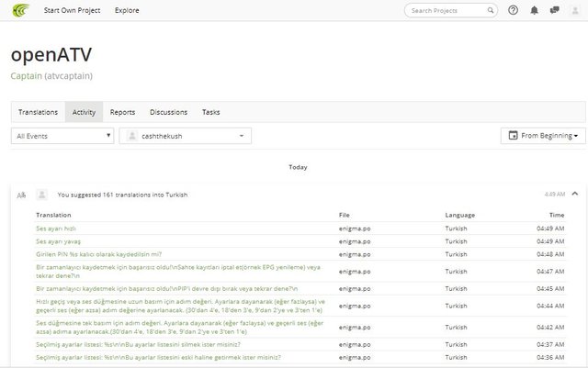Open the cashthekush user filter dropdown
The image size is (588, 368).
186,136
